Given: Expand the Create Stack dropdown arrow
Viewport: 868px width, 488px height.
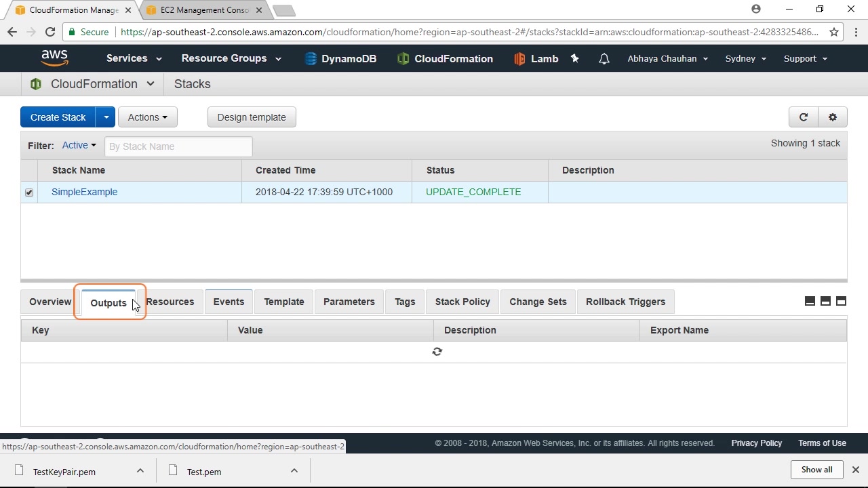Looking at the screenshot, I should pyautogui.click(x=106, y=117).
